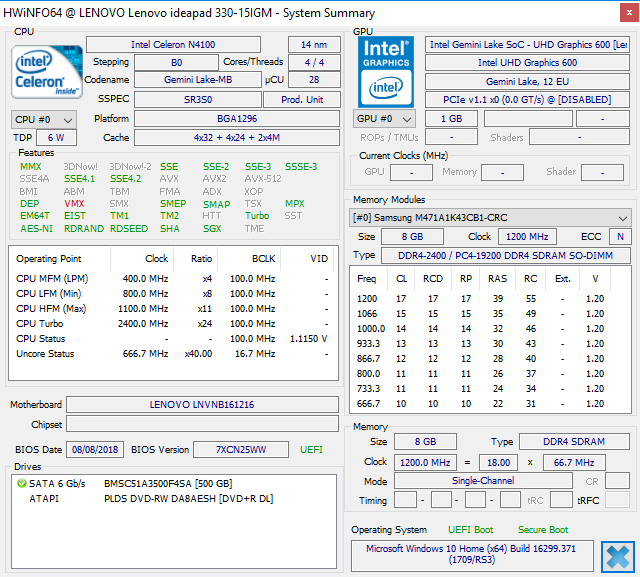Click the DDR4-2400 / PC4-19200 type field

point(505,255)
